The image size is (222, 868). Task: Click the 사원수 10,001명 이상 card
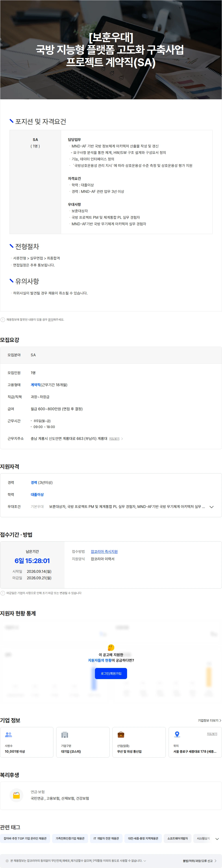[x=27, y=742]
